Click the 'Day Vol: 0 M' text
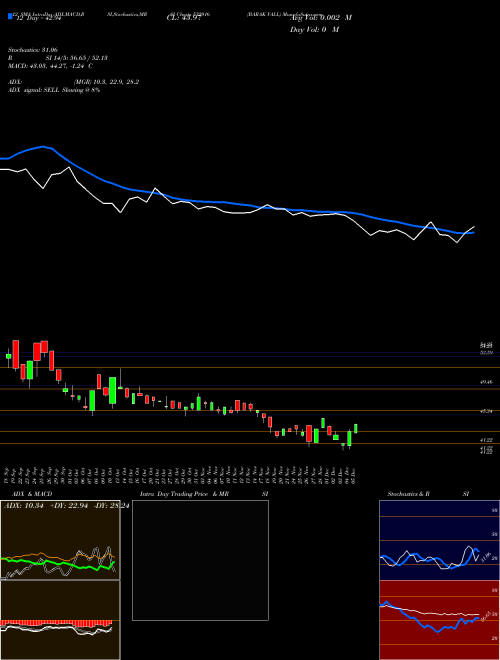The height and width of the screenshot is (660, 500). click(314, 29)
